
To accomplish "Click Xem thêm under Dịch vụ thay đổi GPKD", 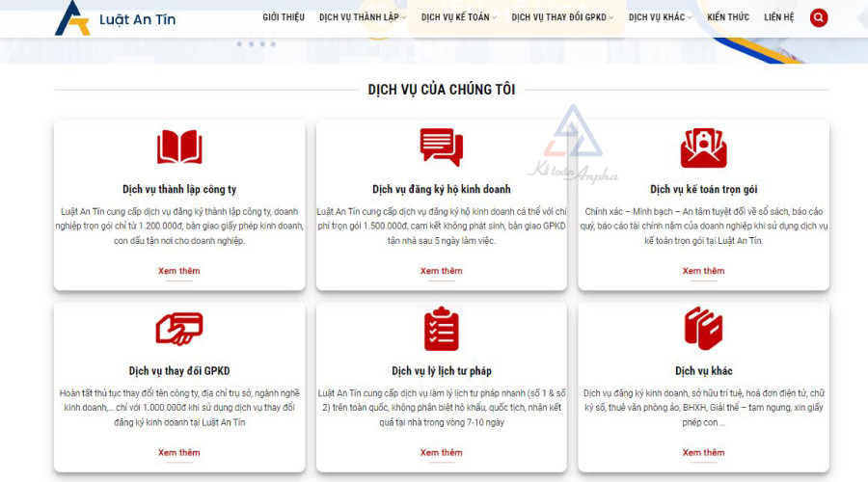I will 178,452.
